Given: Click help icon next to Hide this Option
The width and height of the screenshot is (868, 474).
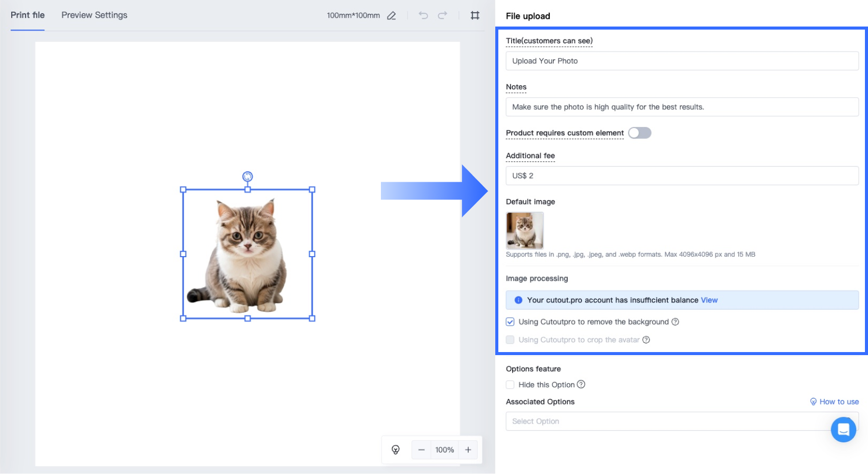Looking at the screenshot, I should pyautogui.click(x=581, y=385).
